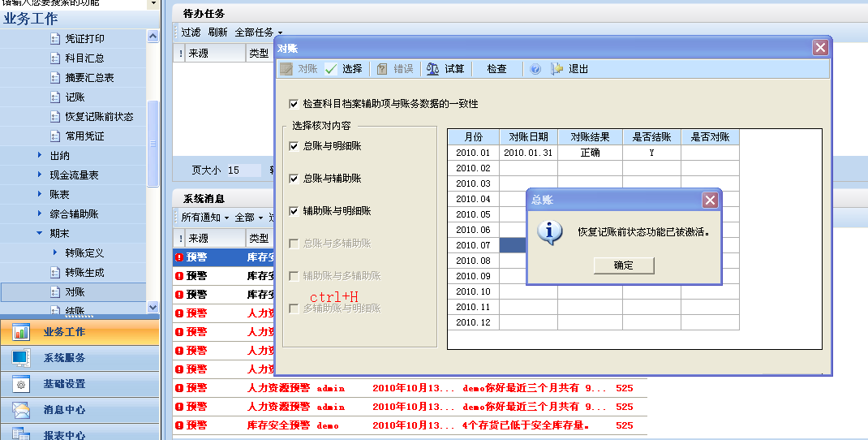Click the 基础设置 gear icon
Viewport: 868px width, 440px height.
click(x=21, y=384)
